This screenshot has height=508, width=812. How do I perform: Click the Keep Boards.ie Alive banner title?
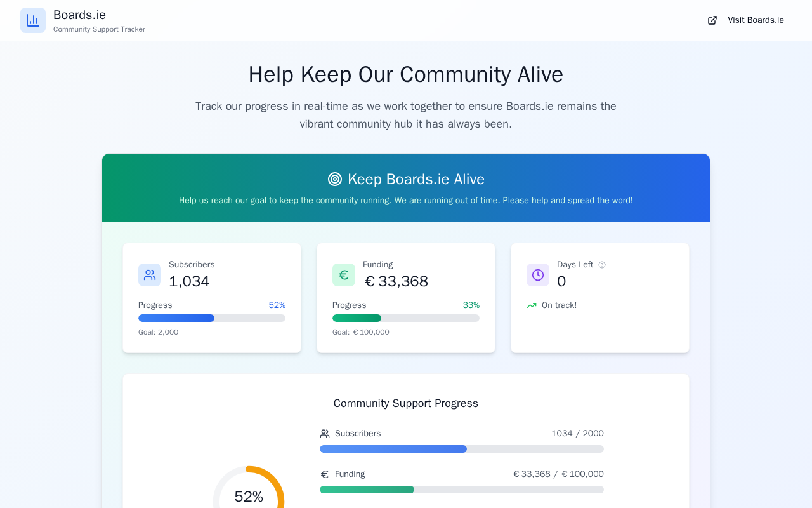click(x=416, y=179)
